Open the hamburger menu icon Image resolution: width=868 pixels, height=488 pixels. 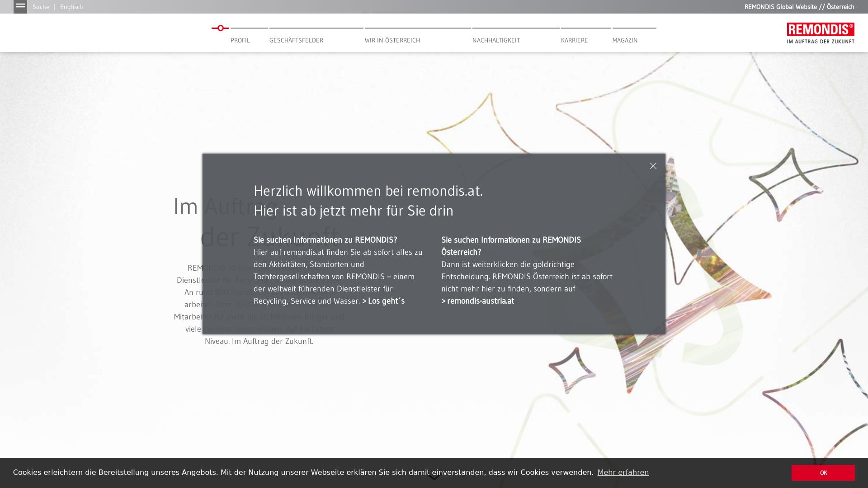tap(20, 6)
